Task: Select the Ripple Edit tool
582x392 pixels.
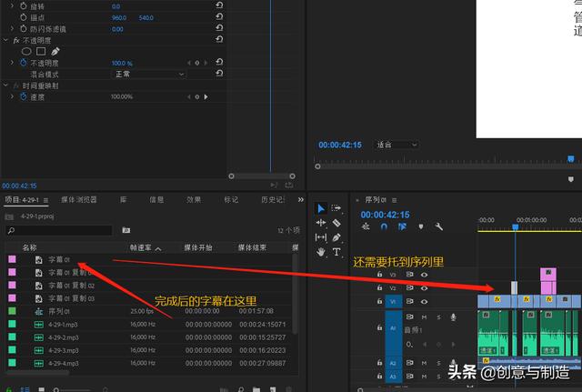Action: click(321, 223)
